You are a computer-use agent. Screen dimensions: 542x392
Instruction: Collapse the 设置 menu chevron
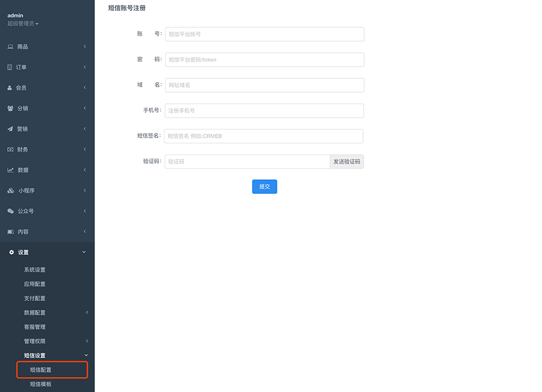point(84,252)
